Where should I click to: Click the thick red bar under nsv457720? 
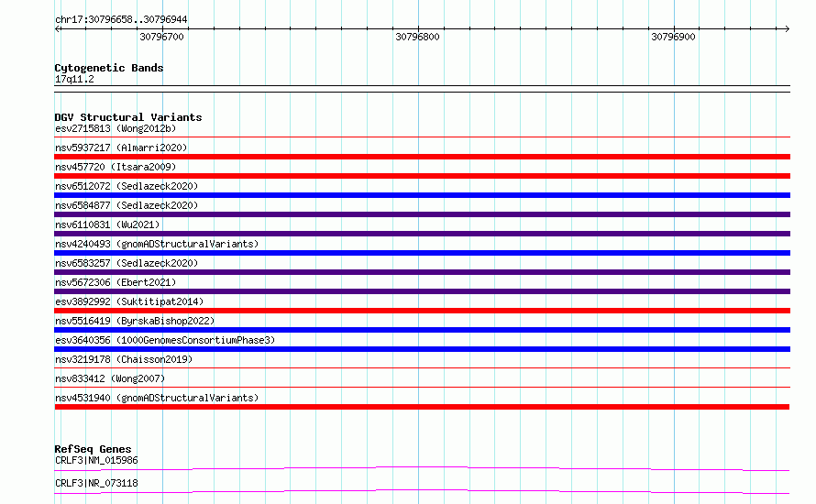(x=422, y=176)
